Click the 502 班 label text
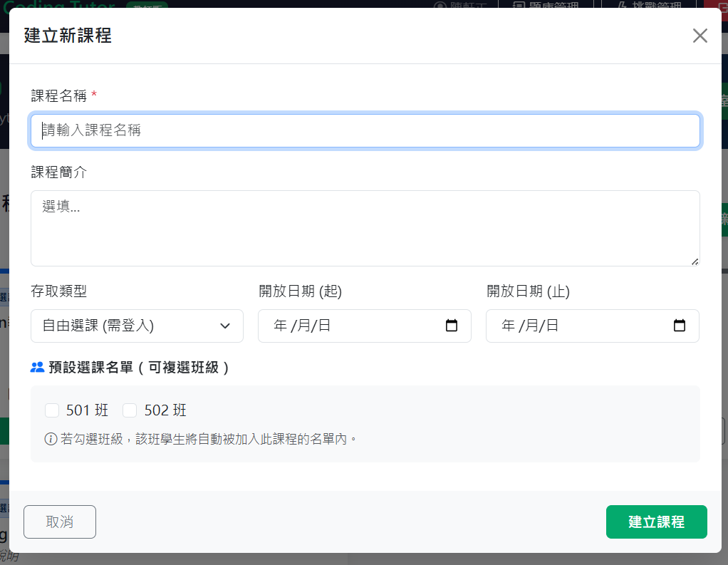The width and height of the screenshot is (728, 565). [x=165, y=410]
